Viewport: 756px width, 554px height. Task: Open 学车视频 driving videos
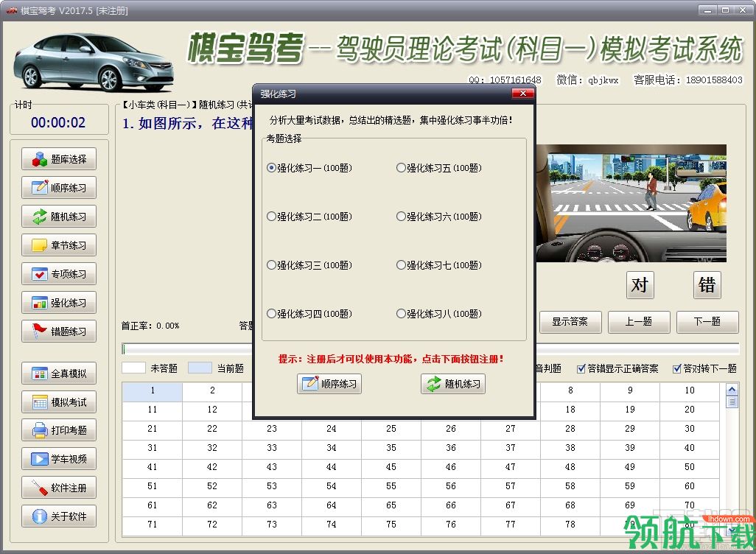click(x=59, y=459)
